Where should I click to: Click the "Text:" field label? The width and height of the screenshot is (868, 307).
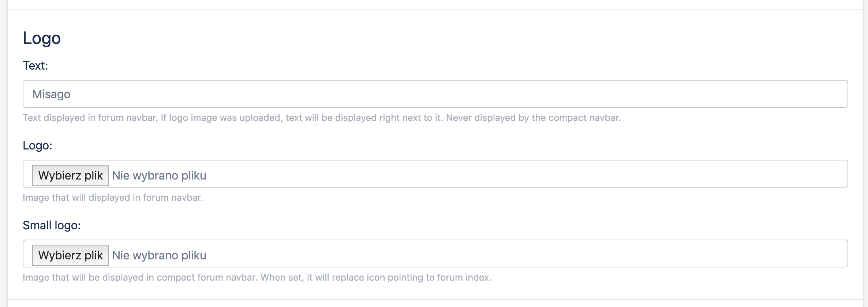35,66
